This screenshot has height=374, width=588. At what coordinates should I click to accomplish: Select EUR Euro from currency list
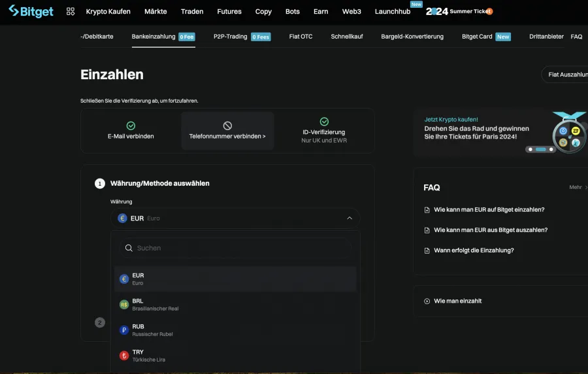pos(235,279)
